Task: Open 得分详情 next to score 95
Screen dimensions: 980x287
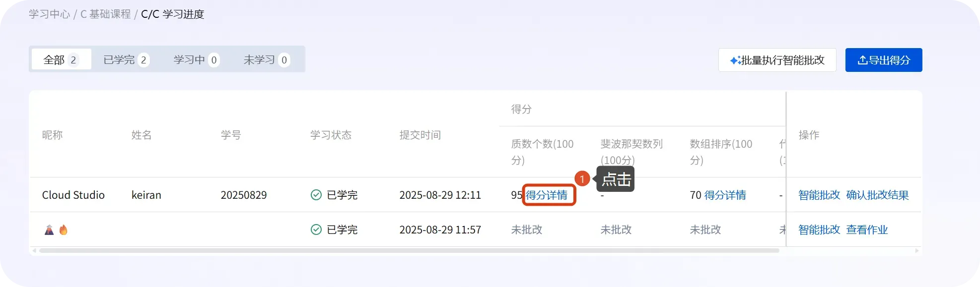Action: [x=547, y=195]
